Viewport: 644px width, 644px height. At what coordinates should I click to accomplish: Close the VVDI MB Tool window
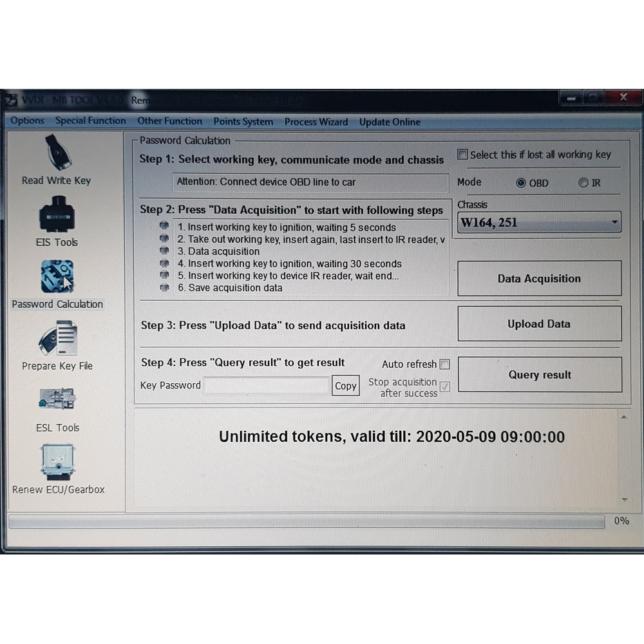623,97
